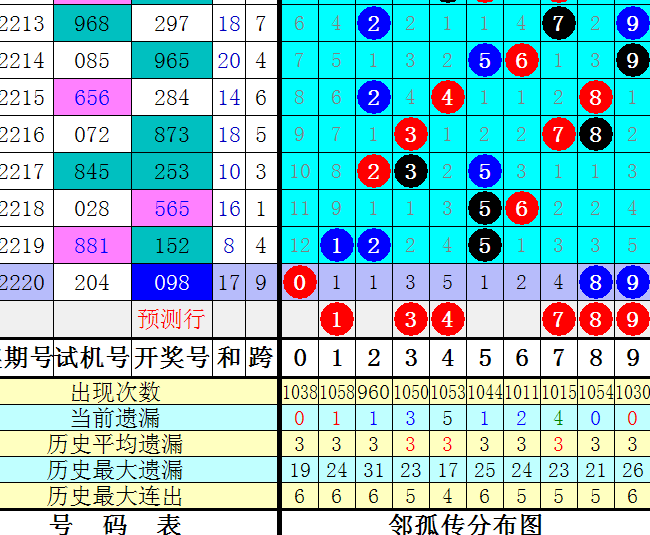The height and width of the screenshot is (535, 650).
Task: Select the 跨 column header
Action: 261,358
